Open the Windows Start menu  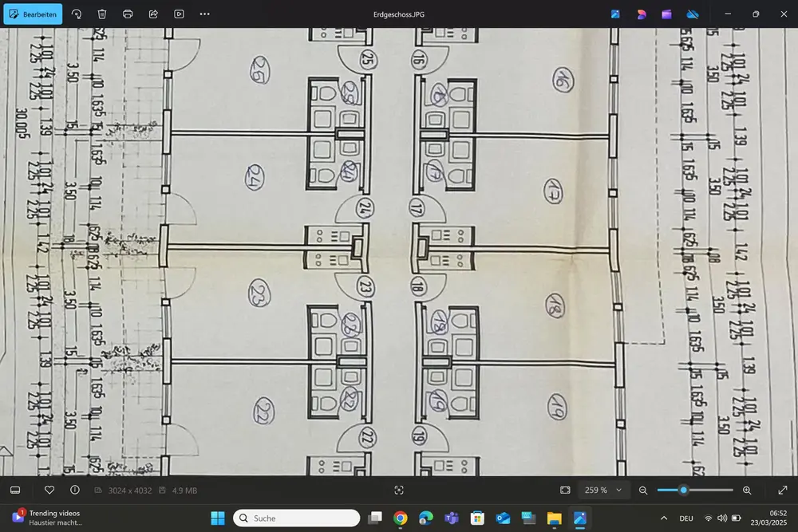218,518
